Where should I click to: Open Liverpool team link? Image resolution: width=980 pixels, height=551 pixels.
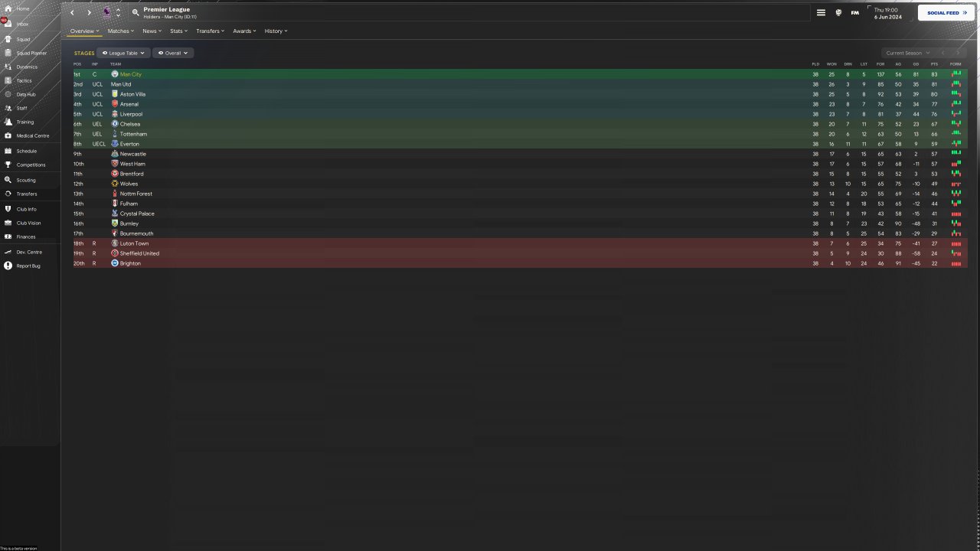click(x=131, y=114)
